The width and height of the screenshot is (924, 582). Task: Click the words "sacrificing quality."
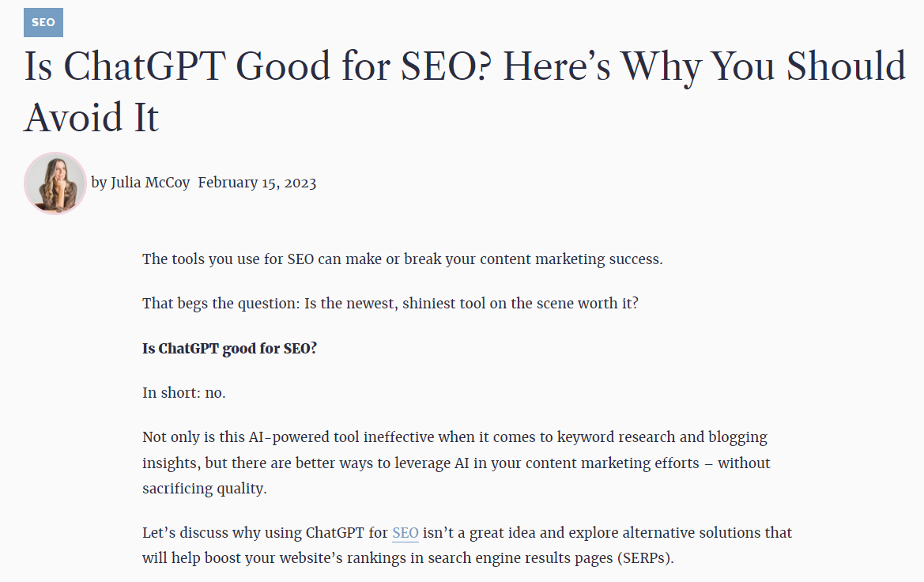tap(205, 488)
